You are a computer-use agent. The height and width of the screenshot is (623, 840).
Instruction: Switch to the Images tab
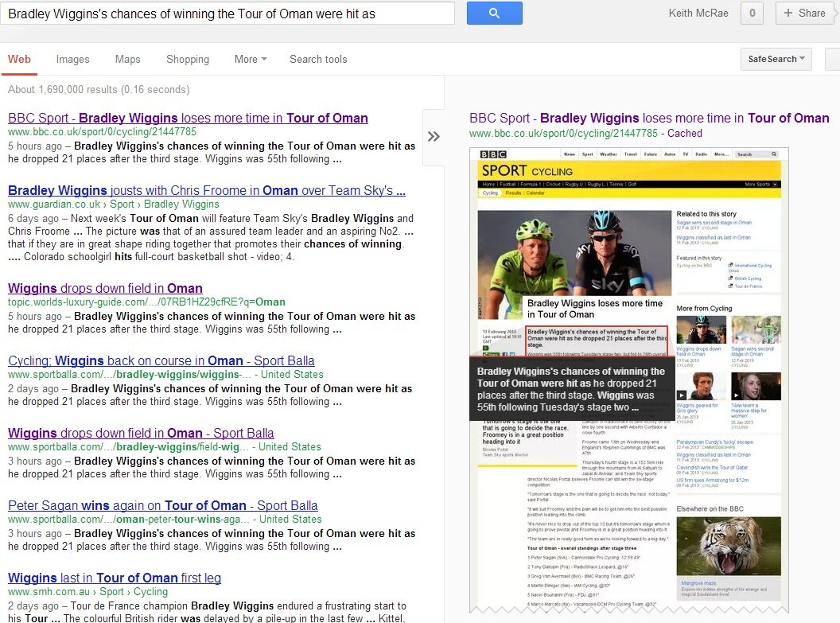click(x=73, y=60)
